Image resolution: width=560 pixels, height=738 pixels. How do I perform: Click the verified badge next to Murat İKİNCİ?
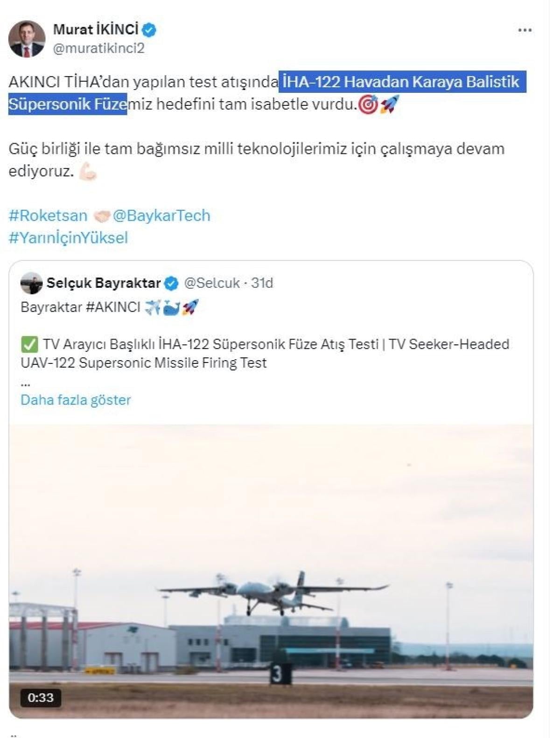[149, 30]
